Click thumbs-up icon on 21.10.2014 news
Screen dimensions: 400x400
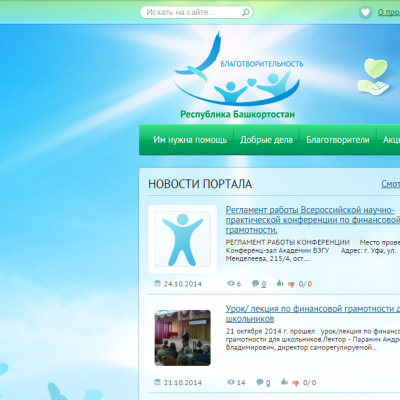pyautogui.click(x=284, y=382)
